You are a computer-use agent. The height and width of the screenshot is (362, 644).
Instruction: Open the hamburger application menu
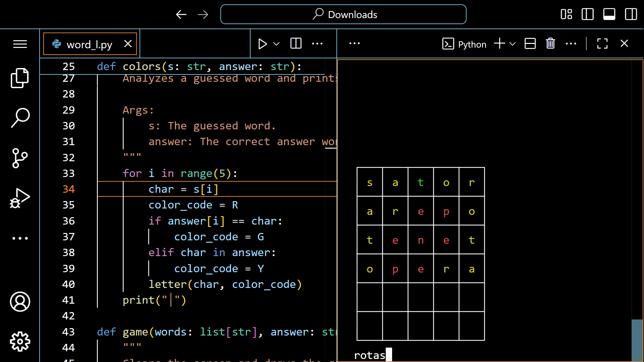click(20, 44)
